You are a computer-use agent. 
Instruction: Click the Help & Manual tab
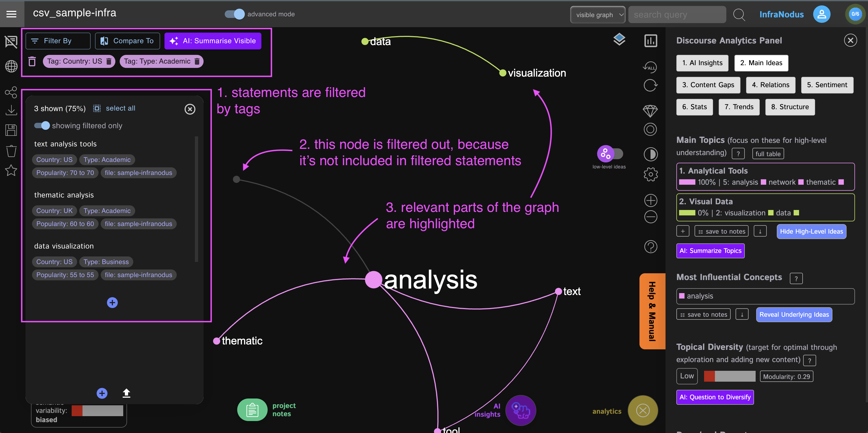pos(652,311)
